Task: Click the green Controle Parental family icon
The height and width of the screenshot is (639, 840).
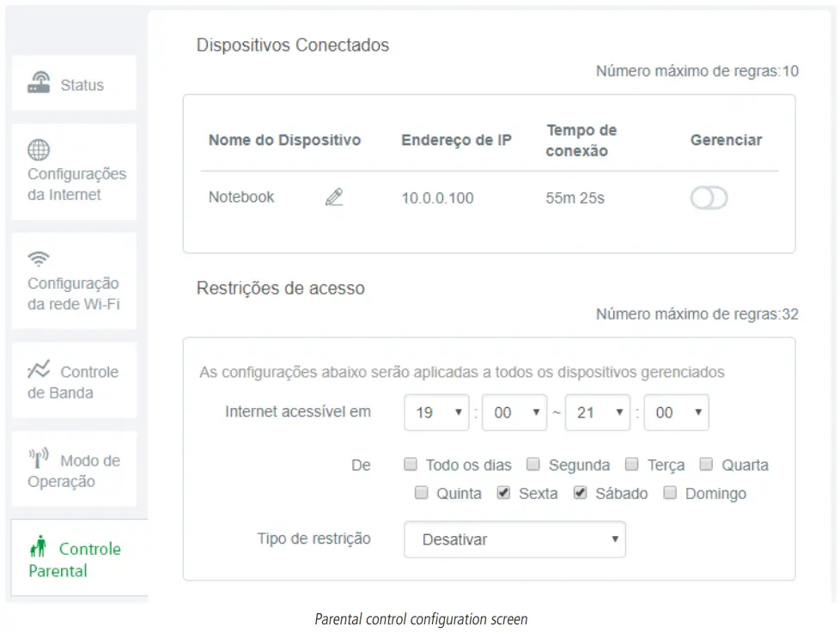Action: point(39,546)
